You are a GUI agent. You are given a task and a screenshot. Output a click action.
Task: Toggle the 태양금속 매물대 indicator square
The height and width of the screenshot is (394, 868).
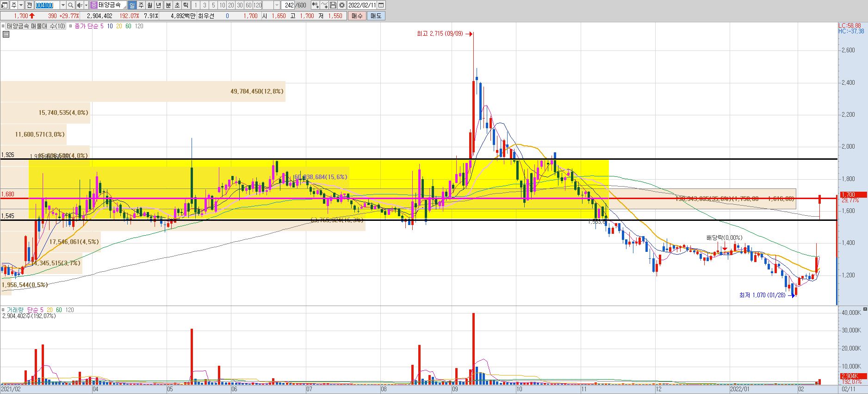click(x=3, y=26)
